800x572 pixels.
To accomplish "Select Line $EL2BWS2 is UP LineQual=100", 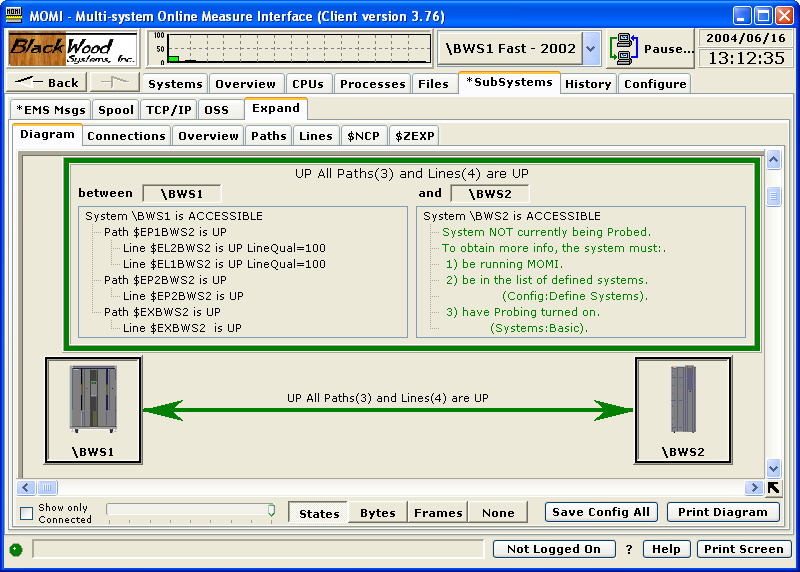I will (x=224, y=248).
